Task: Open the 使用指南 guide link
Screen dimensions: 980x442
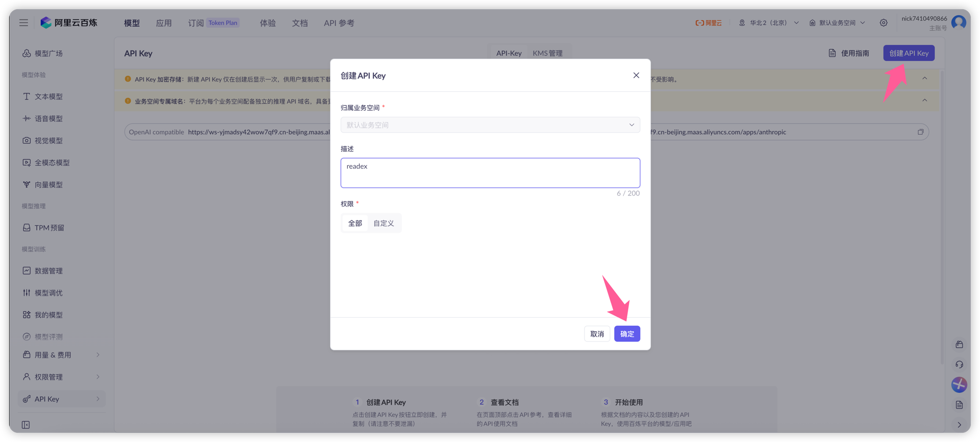Action: 849,53
